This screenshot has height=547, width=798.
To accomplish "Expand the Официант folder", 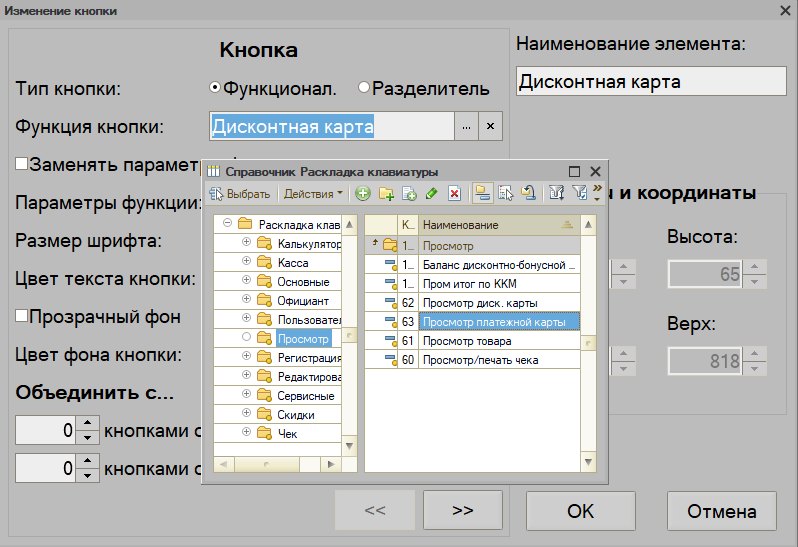I will tap(246, 299).
